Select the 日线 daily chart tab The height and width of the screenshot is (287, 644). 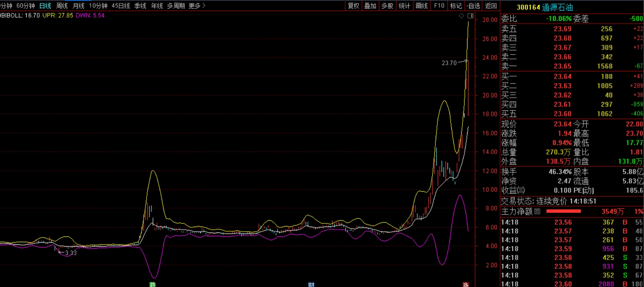pos(45,5)
